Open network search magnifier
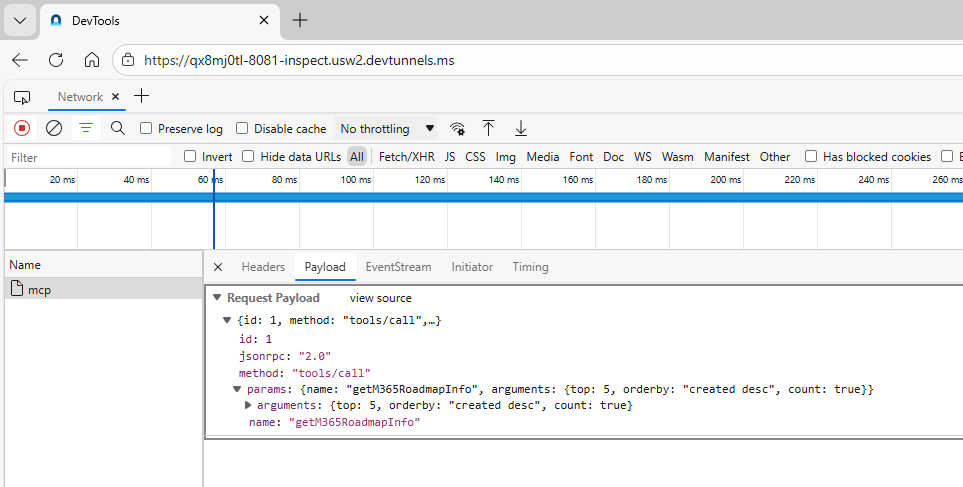Viewport: 963px width, 487px height. (118, 128)
